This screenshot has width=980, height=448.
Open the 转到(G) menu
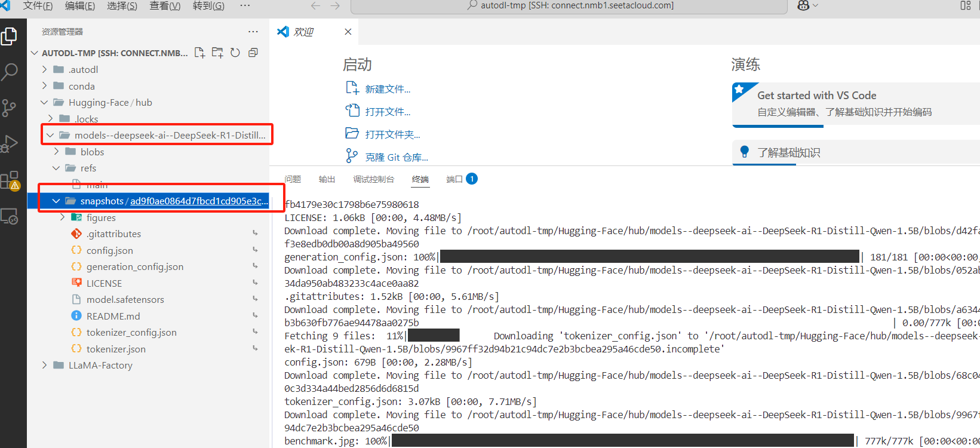click(x=208, y=5)
